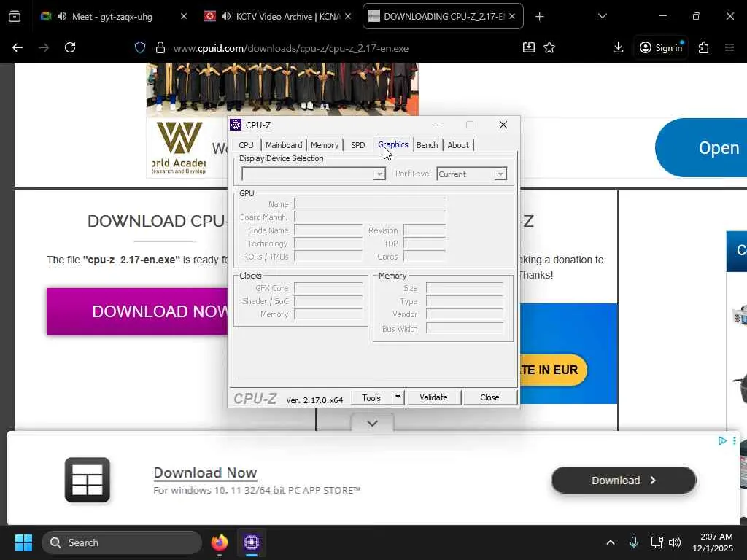Select the Graphics tab in CPU-Z
Image resolution: width=747 pixels, height=560 pixels.
393,144
